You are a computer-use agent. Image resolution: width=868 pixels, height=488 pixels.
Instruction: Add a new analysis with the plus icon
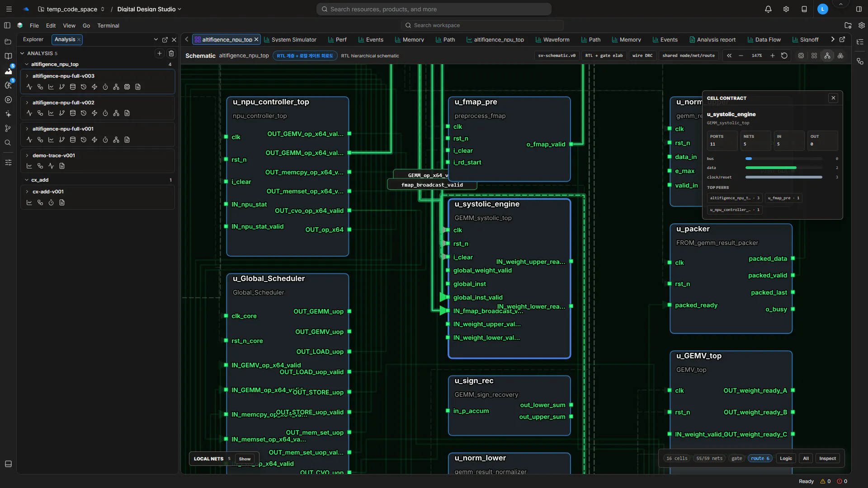tap(160, 53)
